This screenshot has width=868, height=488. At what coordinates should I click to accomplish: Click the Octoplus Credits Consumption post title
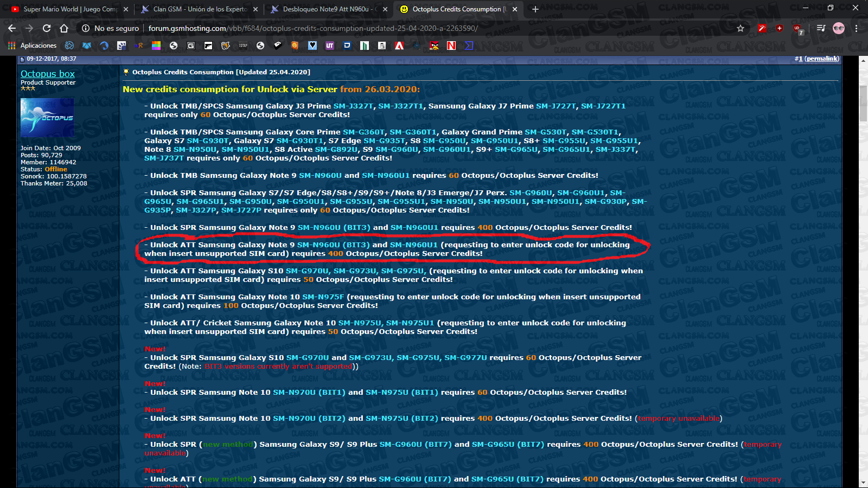click(221, 72)
